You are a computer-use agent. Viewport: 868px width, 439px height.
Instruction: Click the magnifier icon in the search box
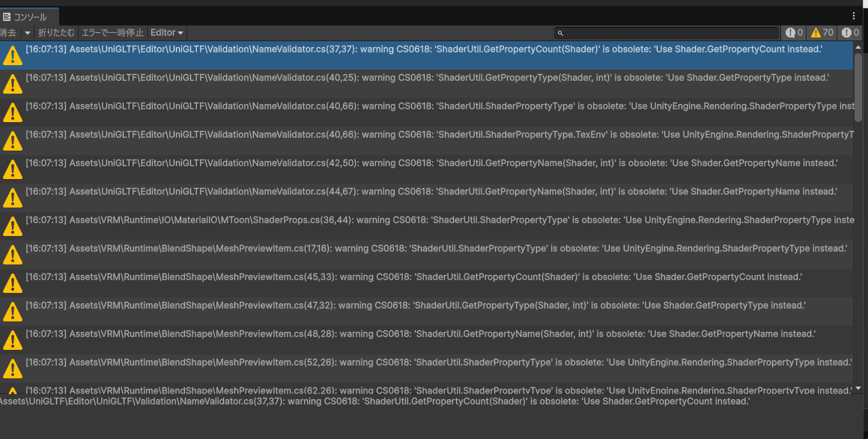(x=560, y=33)
